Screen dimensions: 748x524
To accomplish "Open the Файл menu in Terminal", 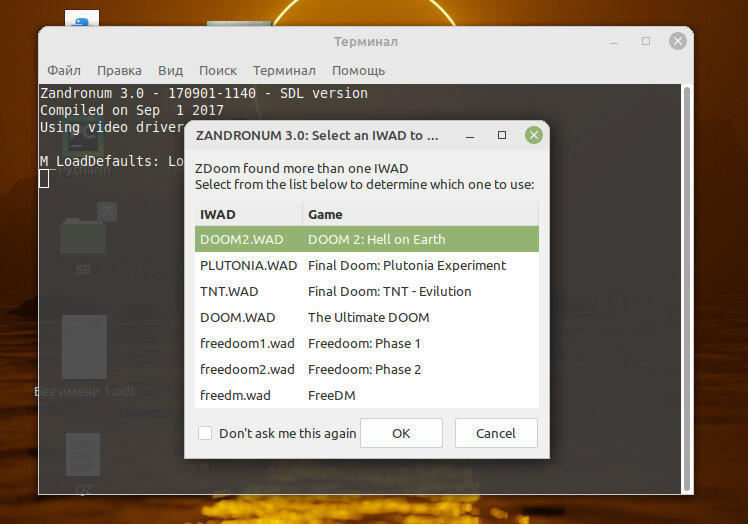I will pyautogui.click(x=64, y=71).
